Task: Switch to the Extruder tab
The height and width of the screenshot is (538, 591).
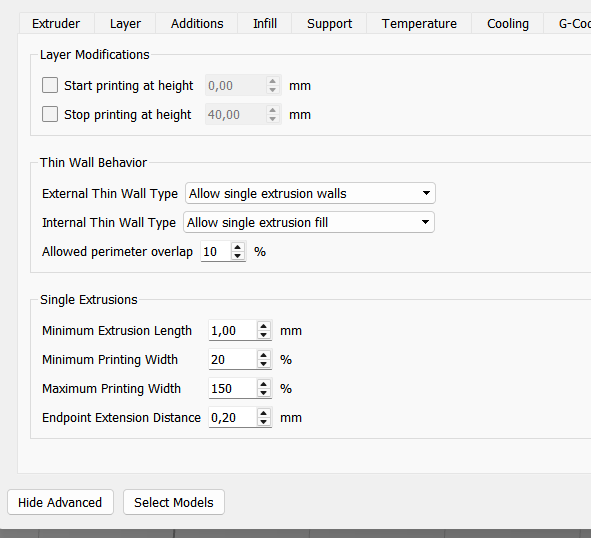Action: 56,24
